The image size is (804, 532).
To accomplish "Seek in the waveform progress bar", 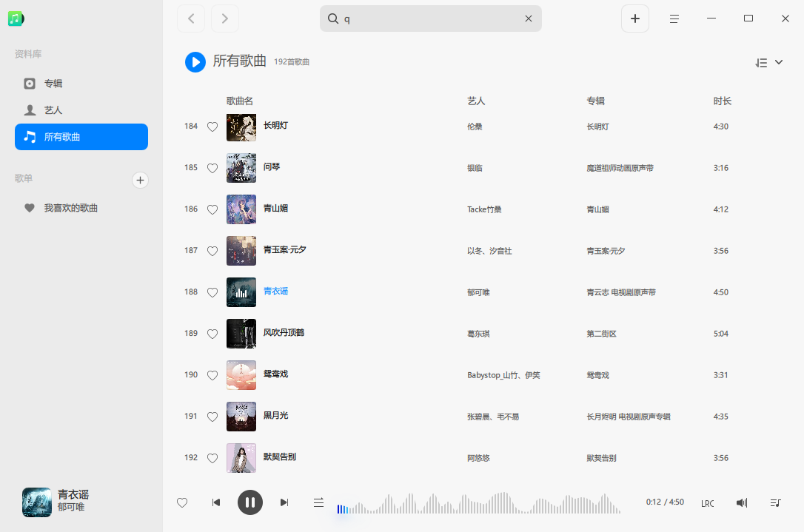I will pos(478,503).
